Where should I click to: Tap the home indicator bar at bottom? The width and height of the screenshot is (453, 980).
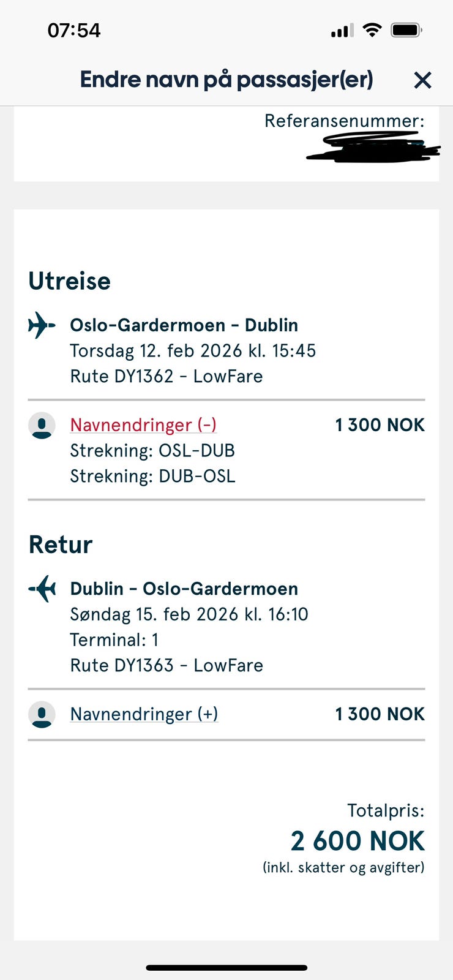click(226, 968)
